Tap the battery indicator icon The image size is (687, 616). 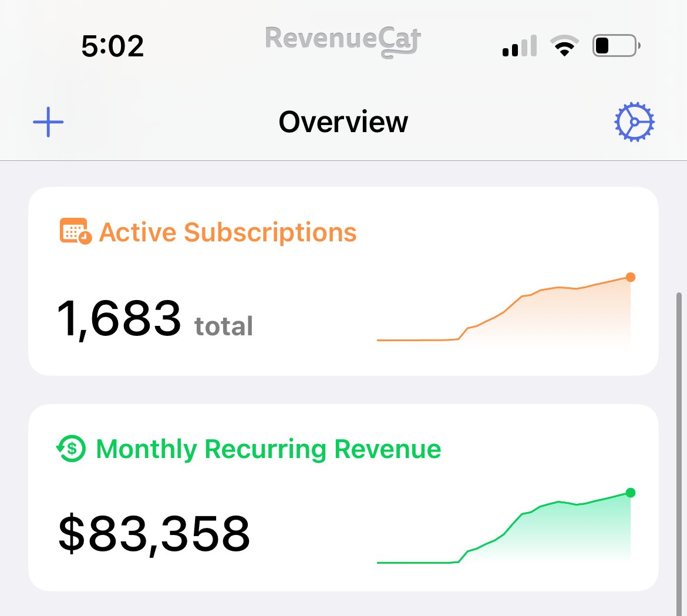click(616, 46)
